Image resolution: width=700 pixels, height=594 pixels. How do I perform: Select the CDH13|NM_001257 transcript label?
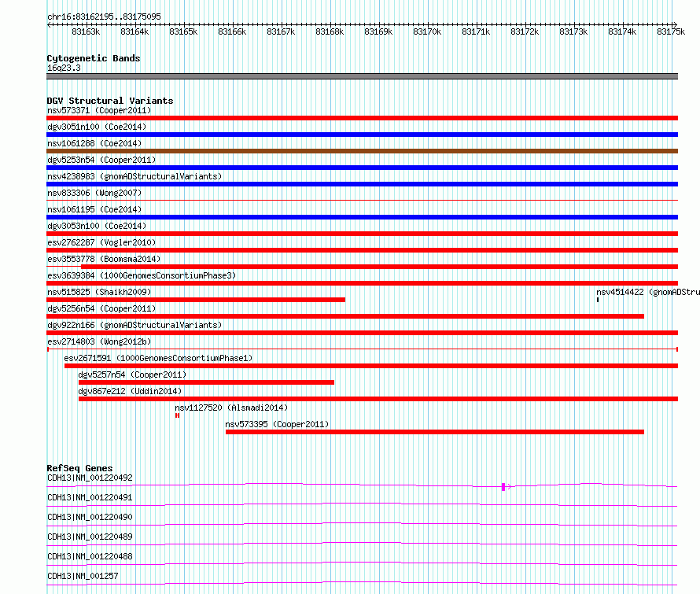pyautogui.click(x=83, y=576)
